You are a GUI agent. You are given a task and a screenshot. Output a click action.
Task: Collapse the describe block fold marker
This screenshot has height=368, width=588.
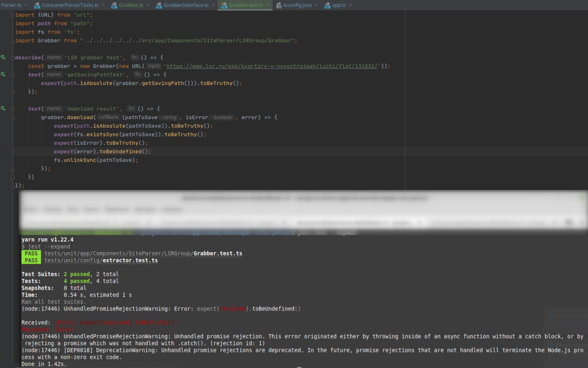[x=13, y=57]
